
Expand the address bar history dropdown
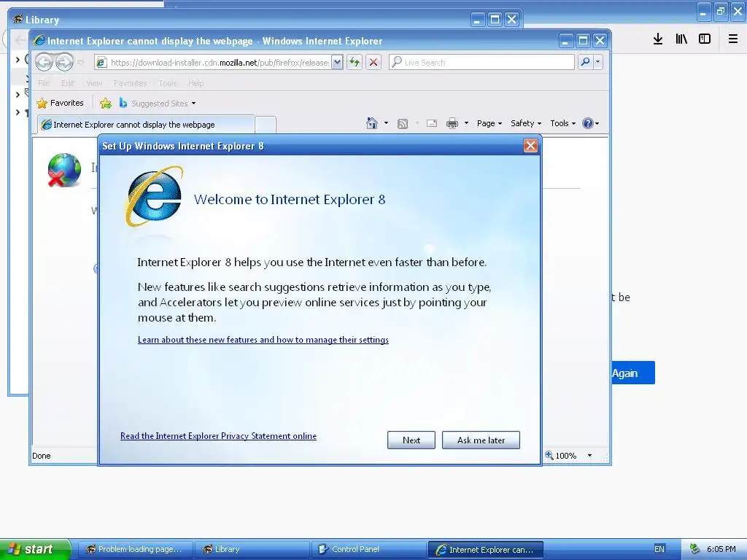(337, 62)
